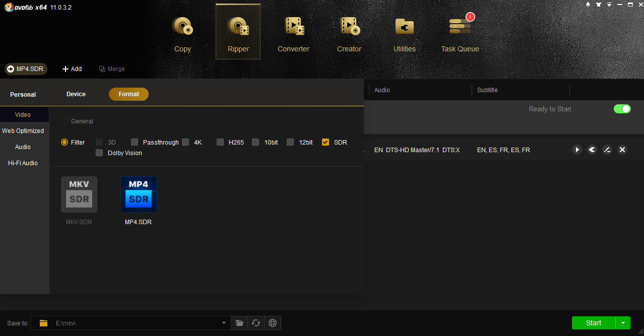Expand the Save to path dropdown
Screen dimensions: 644x336
[x=224, y=323]
